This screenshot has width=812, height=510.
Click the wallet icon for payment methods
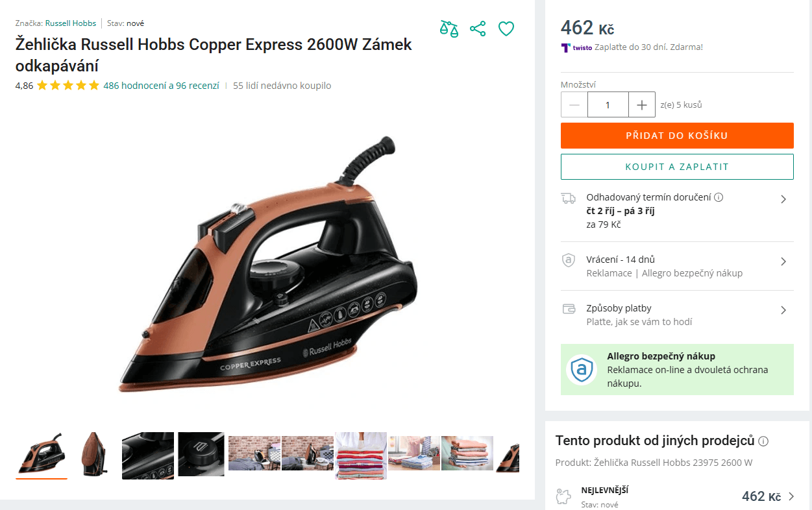coord(569,309)
